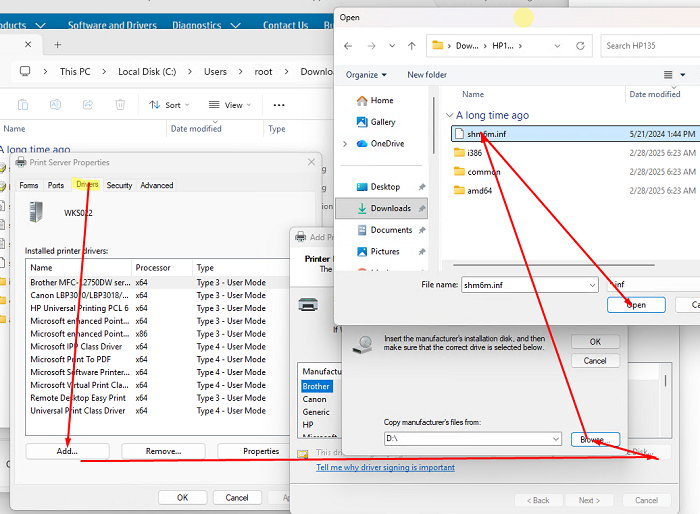Go back in the Open dialog

348,46
